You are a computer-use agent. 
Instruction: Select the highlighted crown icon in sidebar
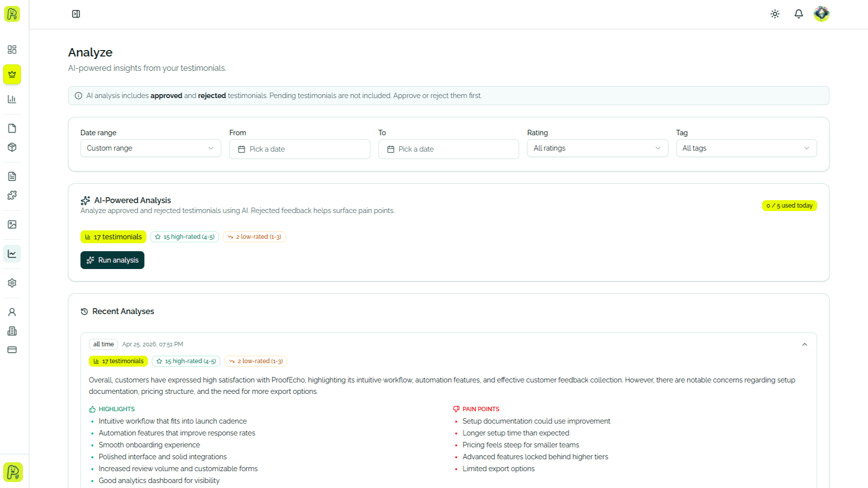(12, 74)
